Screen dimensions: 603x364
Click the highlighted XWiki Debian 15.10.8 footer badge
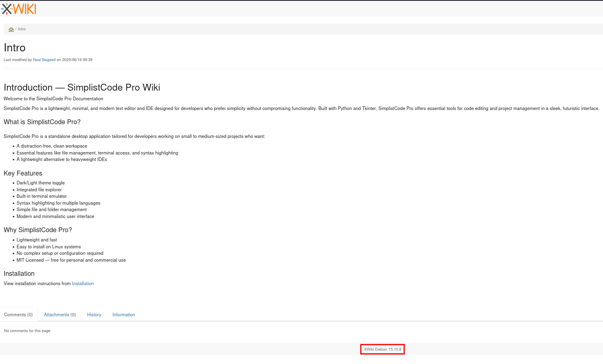382,349
